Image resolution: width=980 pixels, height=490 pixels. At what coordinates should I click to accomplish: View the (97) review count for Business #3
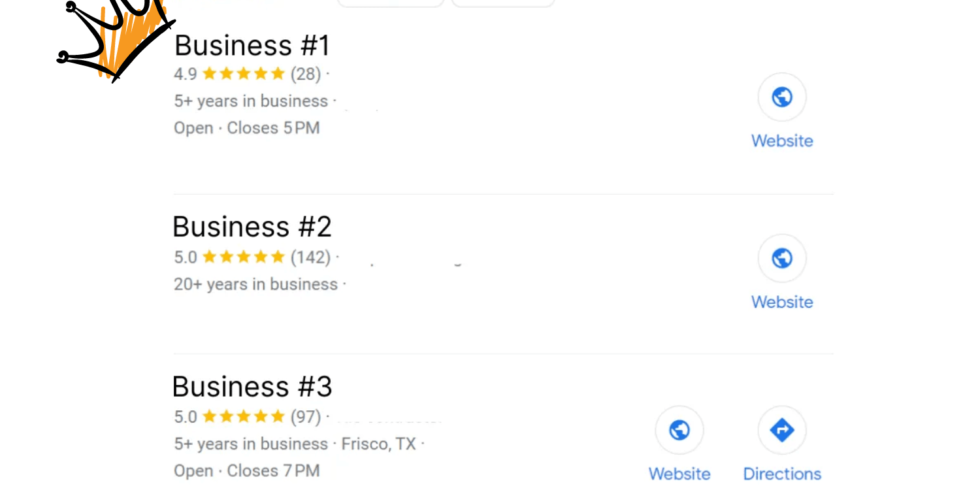pos(304,416)
